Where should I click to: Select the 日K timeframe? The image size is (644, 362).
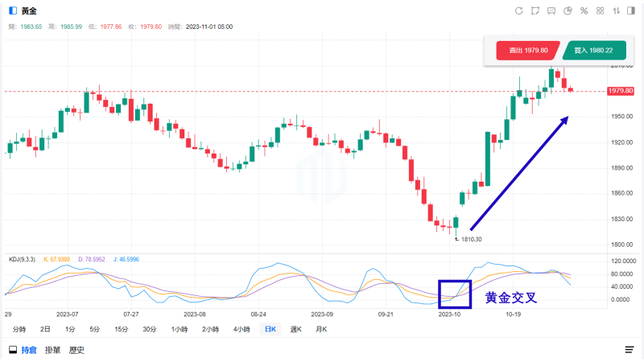[270, 329]
